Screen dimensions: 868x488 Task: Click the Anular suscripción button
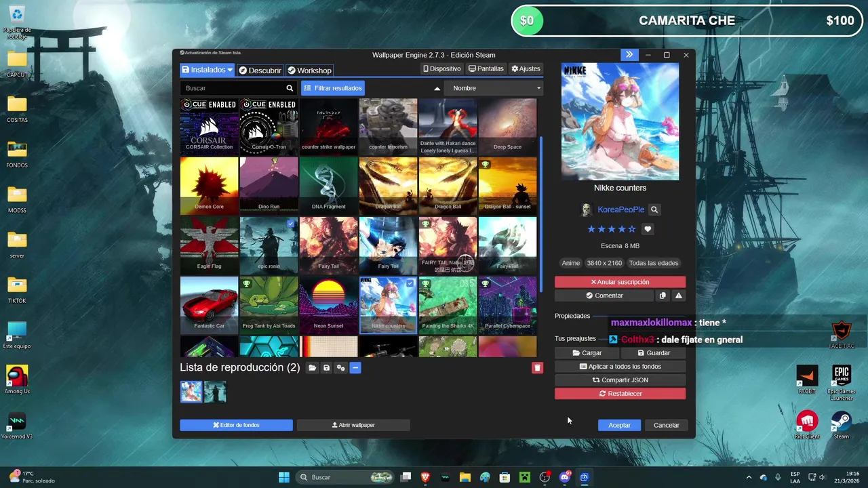620,282
